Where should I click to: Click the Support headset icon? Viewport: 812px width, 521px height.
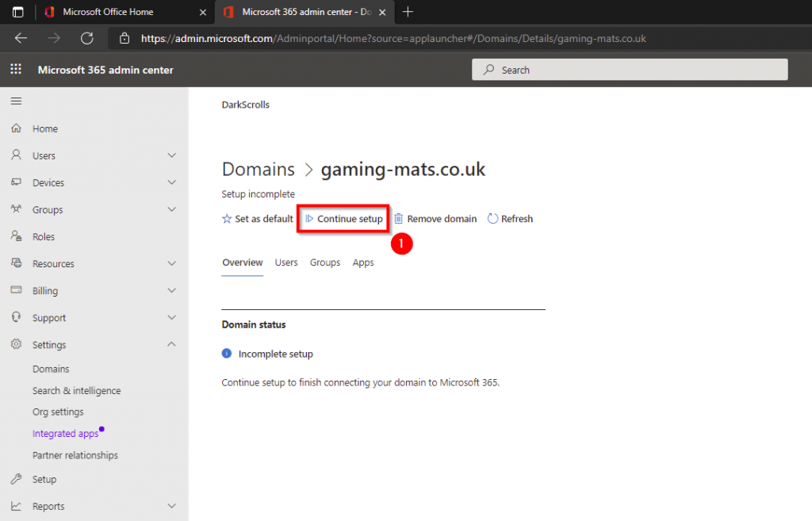[16, 317]
